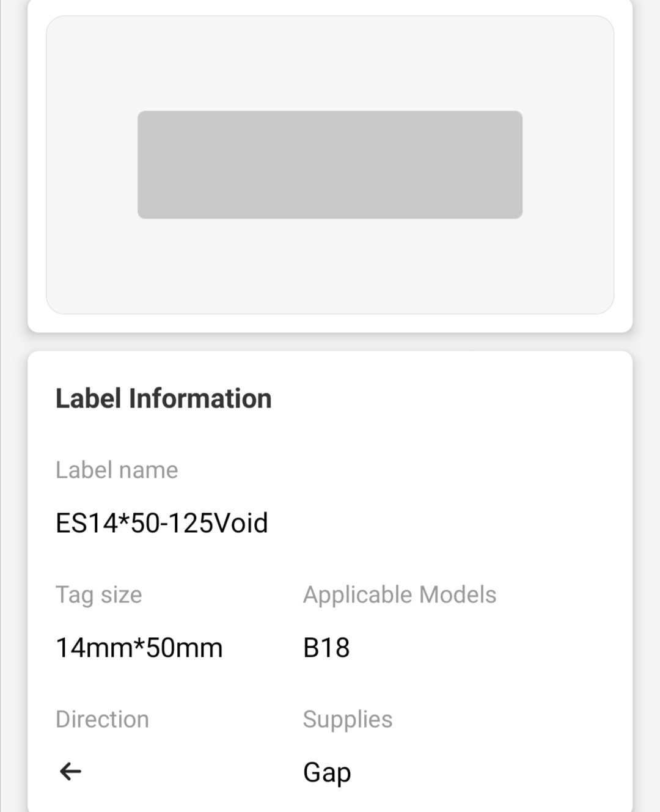Select the Gap supplies value
The image size is (660, 812).
[327, 772]
